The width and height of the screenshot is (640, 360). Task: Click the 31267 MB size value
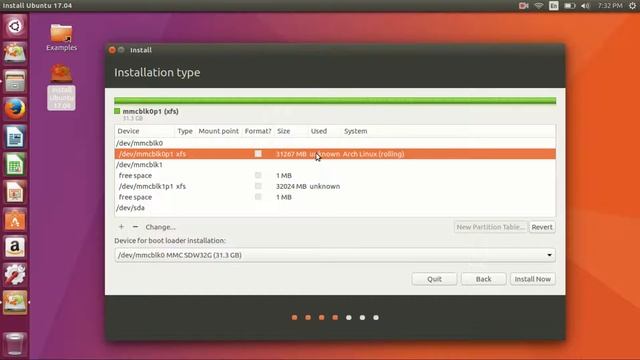coord(291,154)
